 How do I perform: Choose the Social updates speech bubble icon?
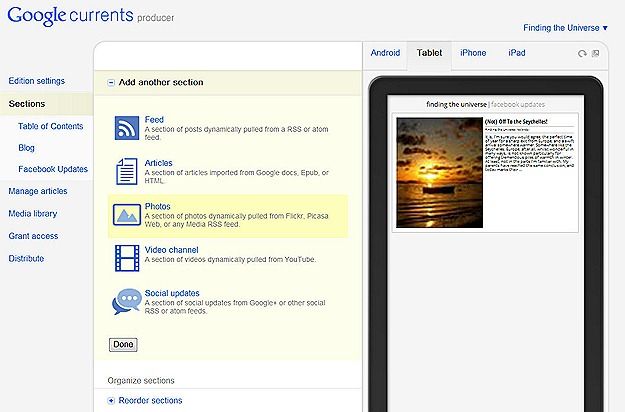[127, 301]
